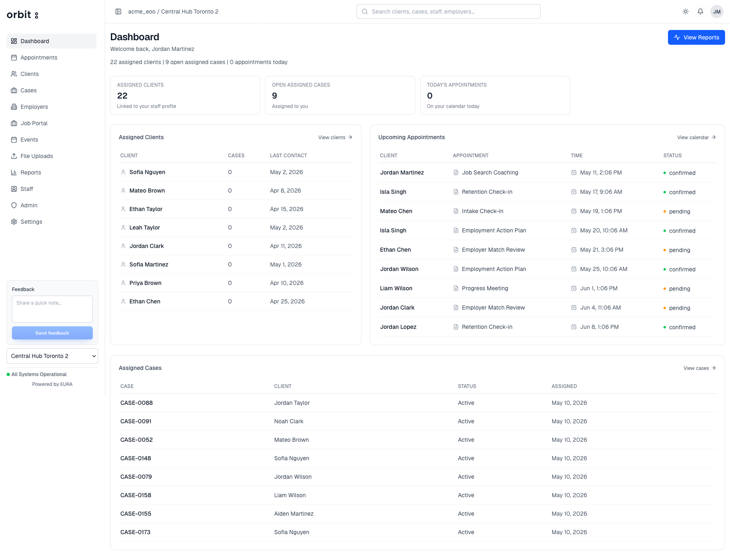
Task: Click the Staff badge icon in sidebar
Action: click(x=14, y=189)
